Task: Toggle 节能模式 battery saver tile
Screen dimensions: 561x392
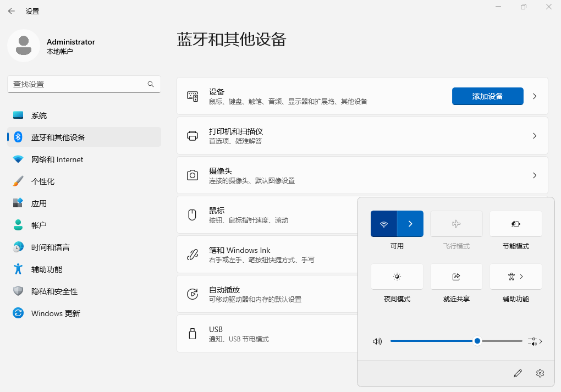Action: [515, 224]
